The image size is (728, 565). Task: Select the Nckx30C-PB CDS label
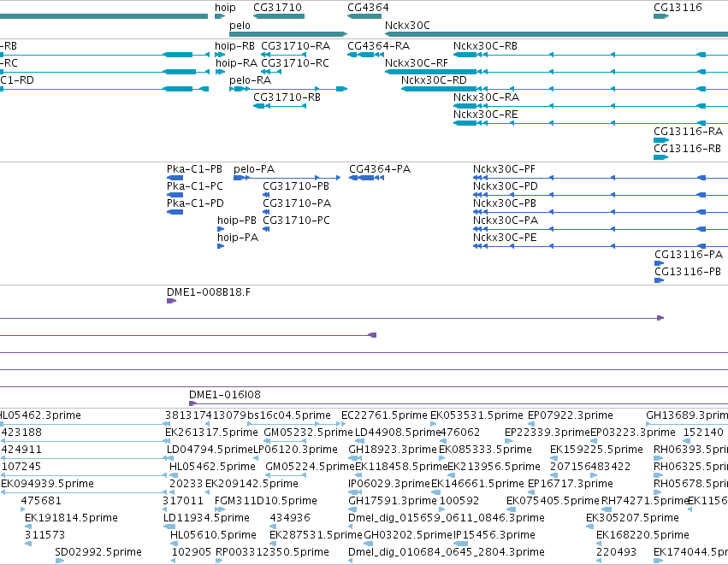click(505, 203)
